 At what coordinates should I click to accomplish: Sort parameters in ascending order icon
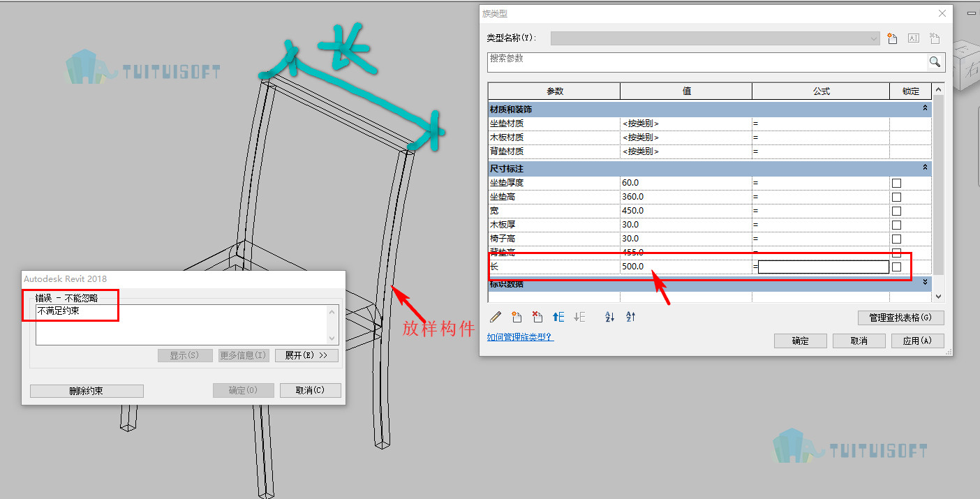[x=609, y=317]
